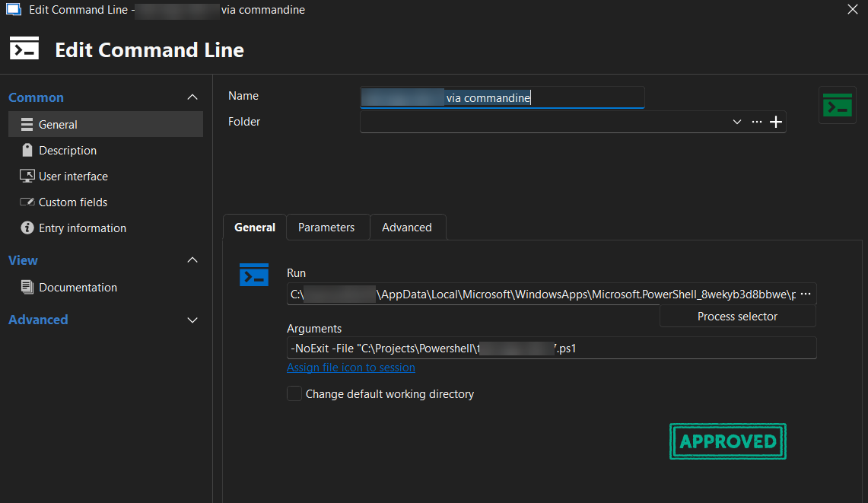This screenshot has width=868, height=503.
Task: Click the blue terminal icon beside Run
Action: 253,275
